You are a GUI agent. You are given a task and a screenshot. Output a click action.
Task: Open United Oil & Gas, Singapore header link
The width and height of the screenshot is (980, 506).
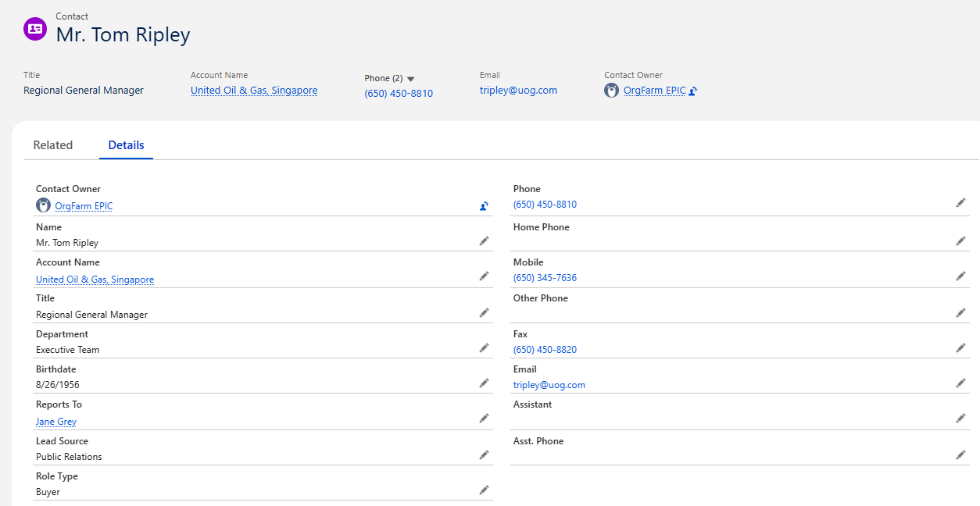tap(254, 91)
